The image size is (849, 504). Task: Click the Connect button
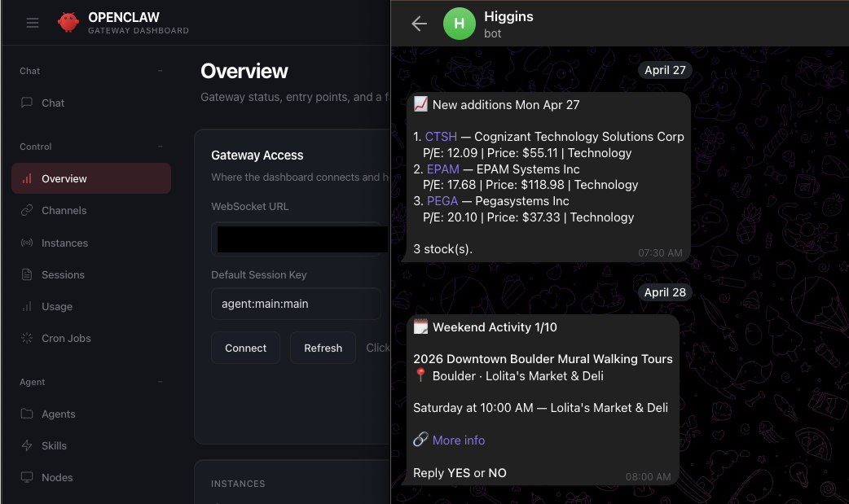[245, 348]
